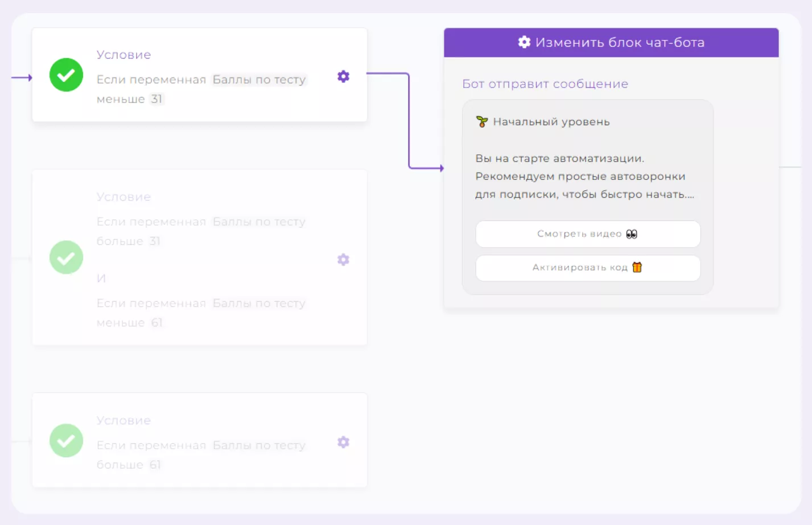This screenshot has height=525, width=812.
Task: Click the И operator in the middle condition
Action: point(101,278)
